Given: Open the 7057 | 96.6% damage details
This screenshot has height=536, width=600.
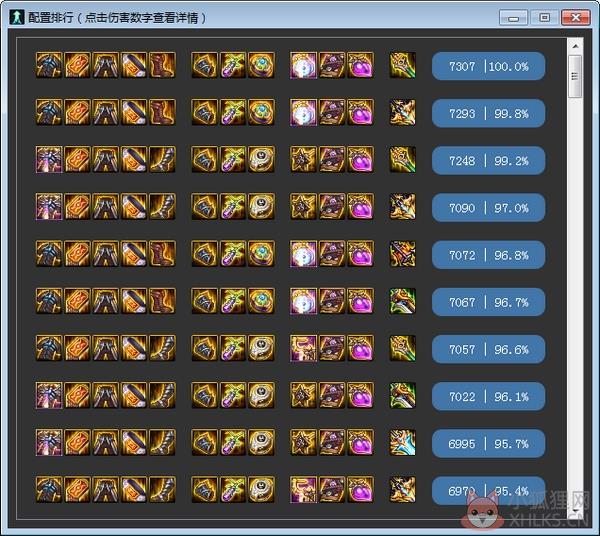Looking at the screenshot, I should click(x=488, y=349).
